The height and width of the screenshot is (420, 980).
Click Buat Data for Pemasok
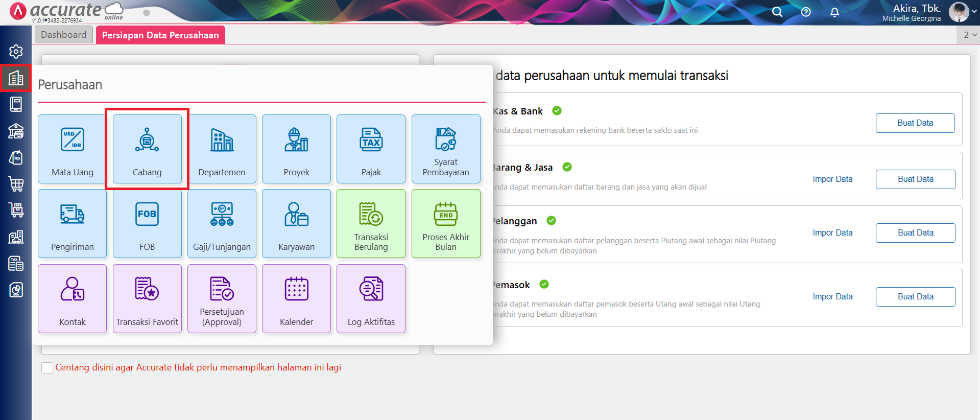tap(915, 297)
